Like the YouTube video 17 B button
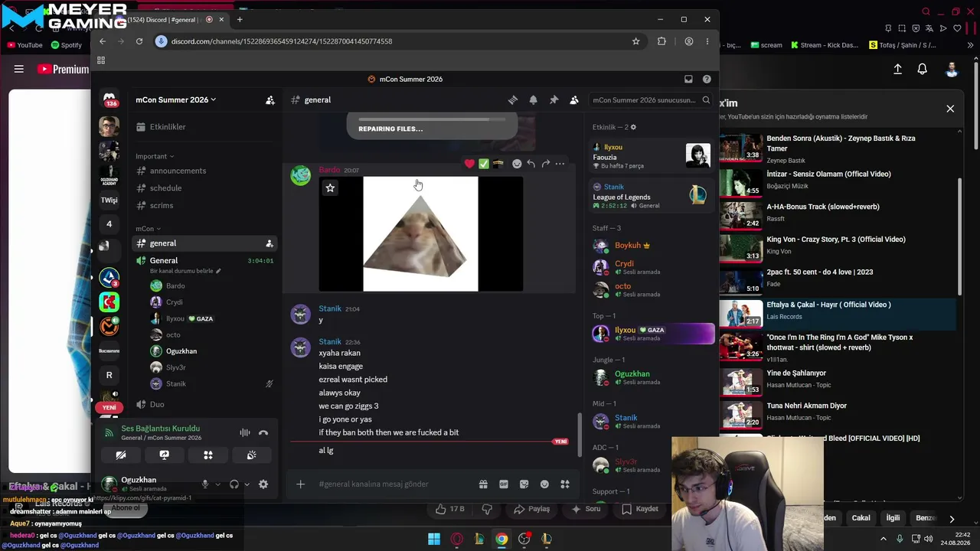Image resolution: width=980 pixels, height=551 pixels. (450, 509)
